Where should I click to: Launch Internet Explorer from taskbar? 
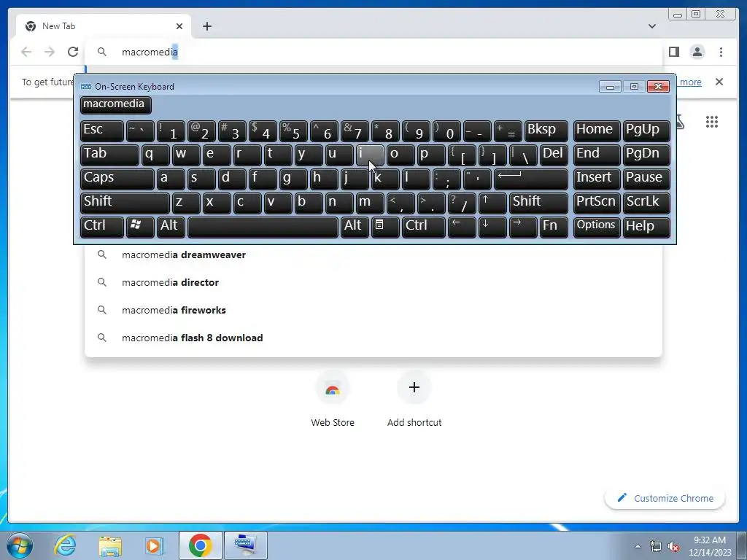(x=65, y=545)
